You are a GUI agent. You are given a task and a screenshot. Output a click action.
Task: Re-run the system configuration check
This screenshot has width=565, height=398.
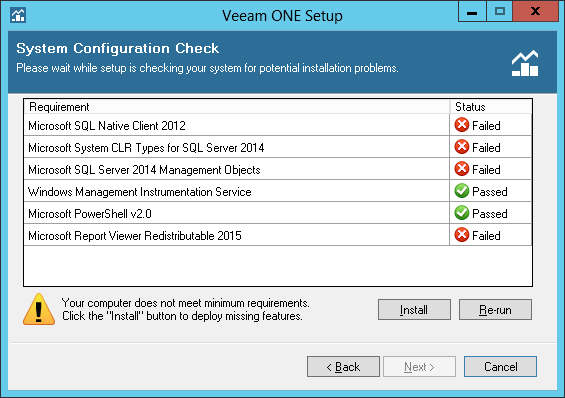(x=495, y=309)
